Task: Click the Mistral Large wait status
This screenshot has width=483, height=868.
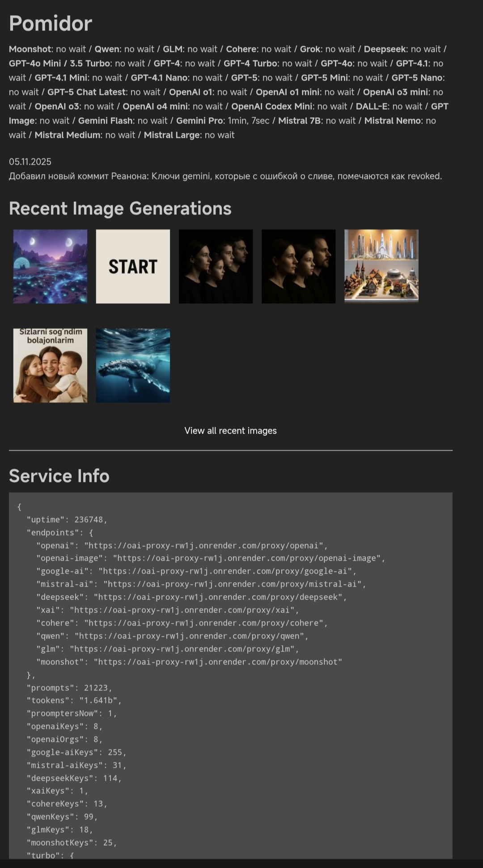Action: (189, 135)
